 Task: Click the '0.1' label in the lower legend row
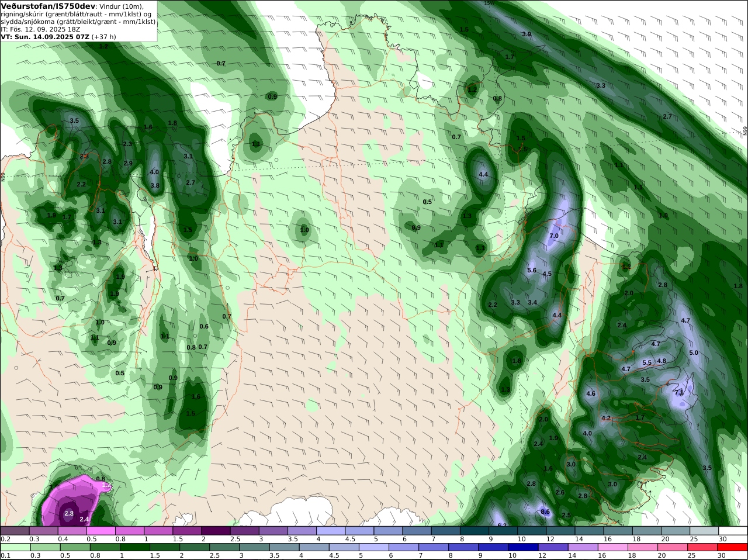pos(5,556)
